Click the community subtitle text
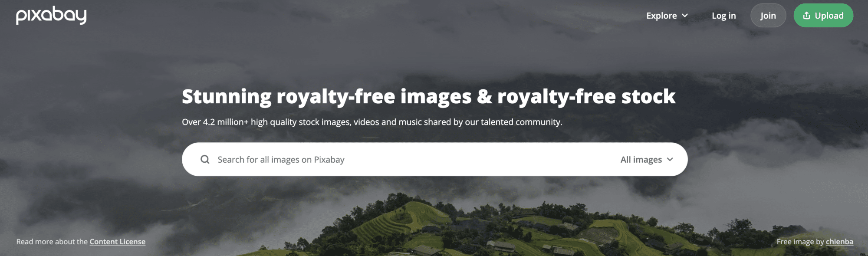Viewport: 868px width, 256px height. pyautogui.click(x=372, y=122)
